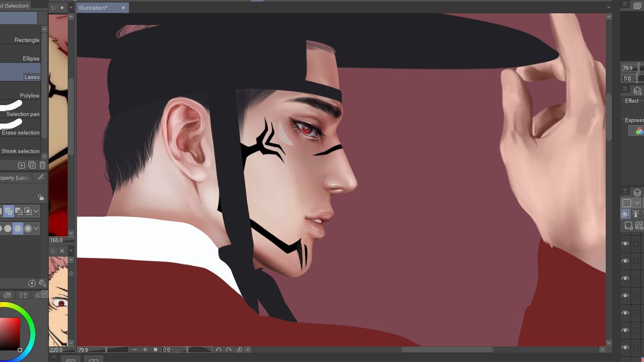Open the Navigator panel menu icon
The image size is (644, 362).
click(625, 4)
